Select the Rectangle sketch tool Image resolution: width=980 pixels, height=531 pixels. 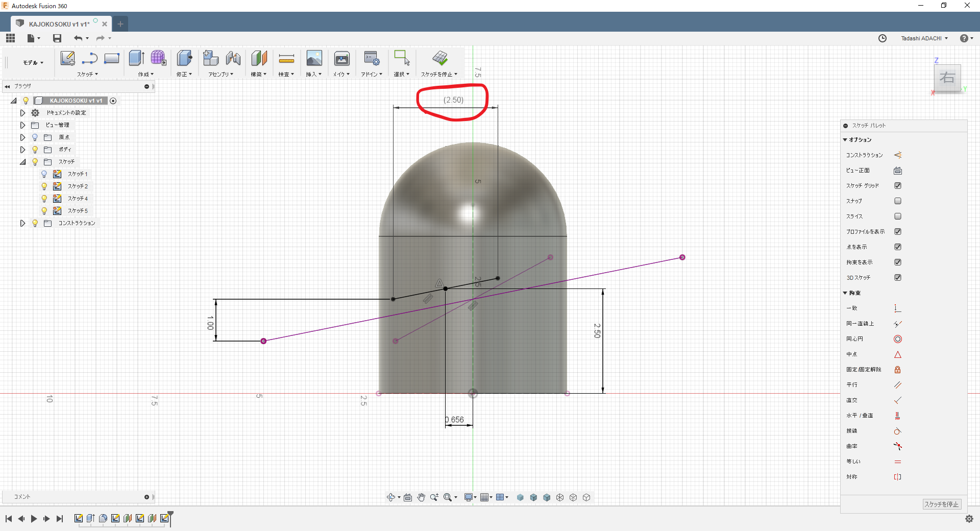coord(112,58)
